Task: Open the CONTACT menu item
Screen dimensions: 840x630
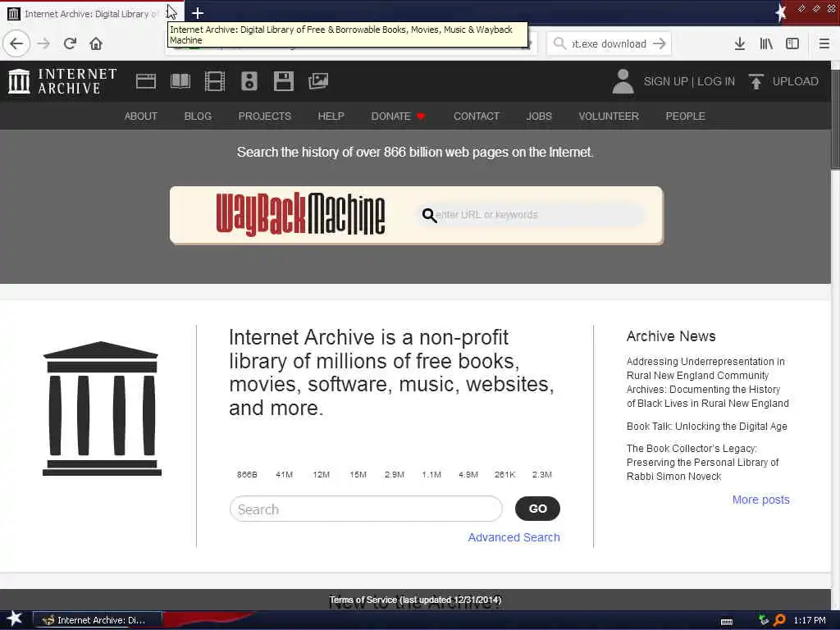Action: (x=477, y=116)
